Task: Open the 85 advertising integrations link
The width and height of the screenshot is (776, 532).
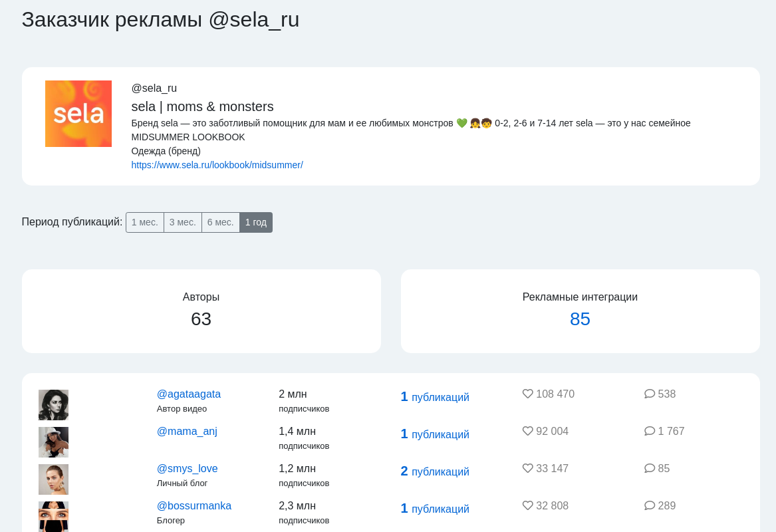Action: tap(580, 319)
